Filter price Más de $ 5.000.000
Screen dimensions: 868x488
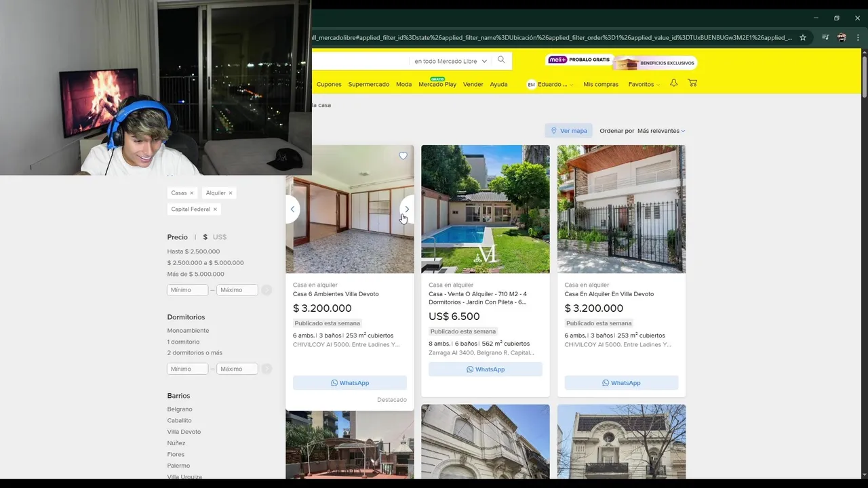click(x=196, y=274)
